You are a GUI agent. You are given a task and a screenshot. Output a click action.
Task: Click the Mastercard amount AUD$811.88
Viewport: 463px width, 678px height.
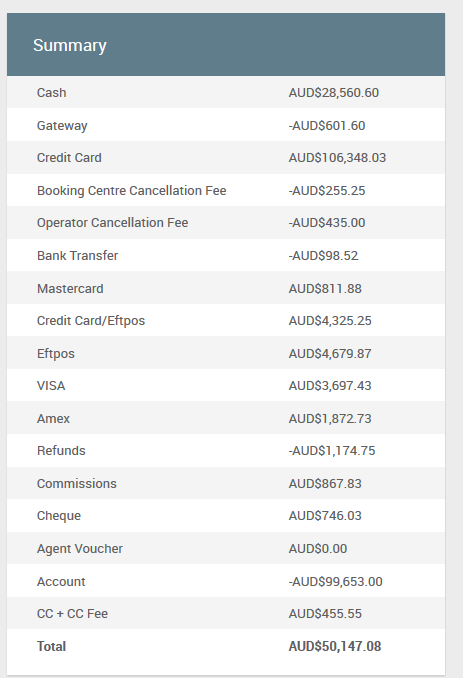[x=325, y=288]
